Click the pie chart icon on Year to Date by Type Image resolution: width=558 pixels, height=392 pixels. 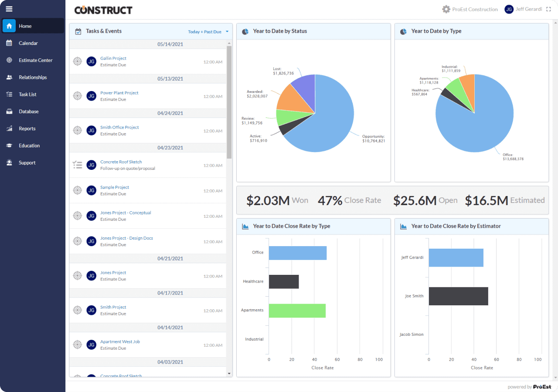[402, 31]
